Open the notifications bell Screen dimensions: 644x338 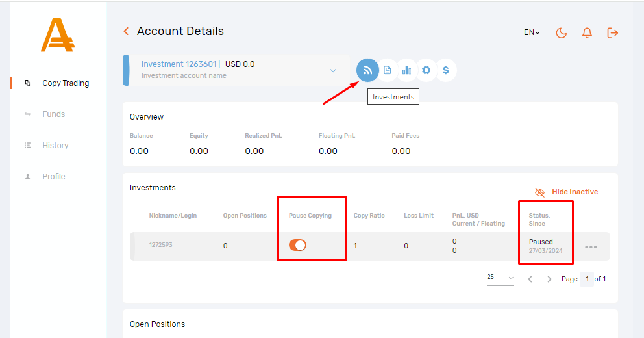(587, 32)
